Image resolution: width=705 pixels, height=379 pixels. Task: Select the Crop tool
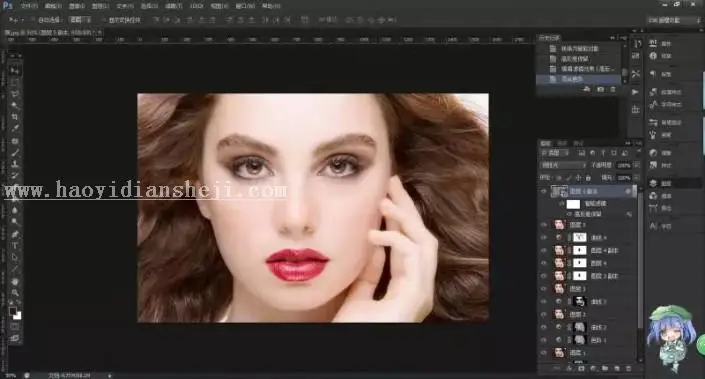click(14, 117)
